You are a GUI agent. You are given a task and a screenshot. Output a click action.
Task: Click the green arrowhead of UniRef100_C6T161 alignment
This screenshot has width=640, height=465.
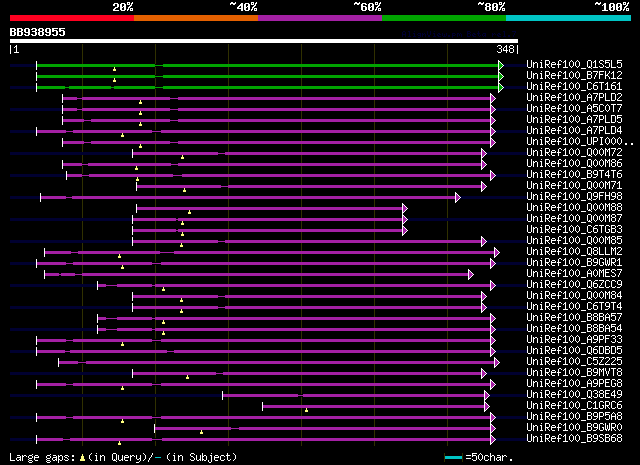click(501, 87)
